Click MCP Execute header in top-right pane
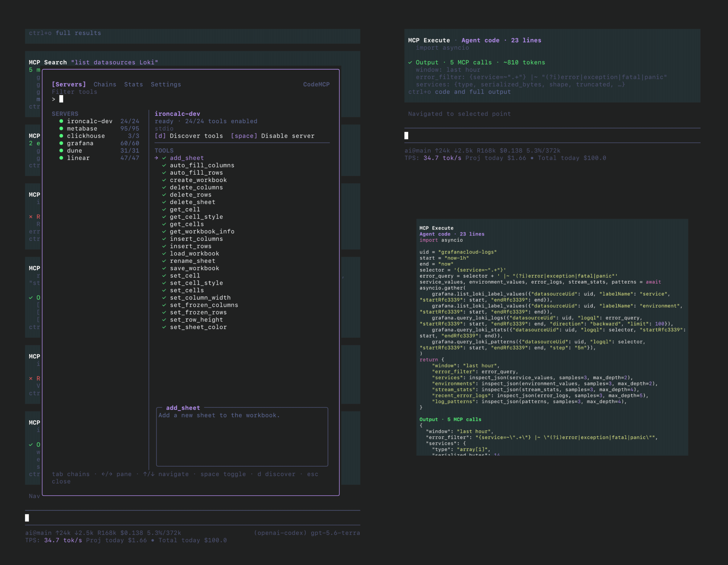 point(429,40)
